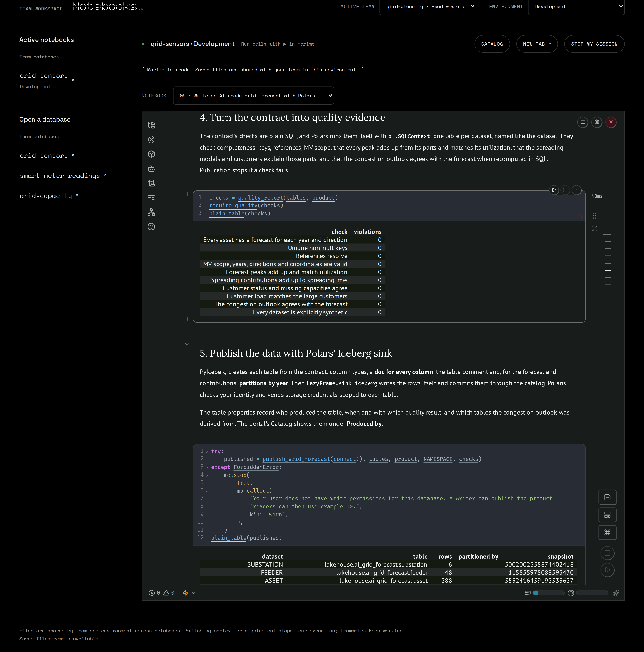Jump to last outline marker in minimap
The image size is (644, 652).
(x=608, y=285)
